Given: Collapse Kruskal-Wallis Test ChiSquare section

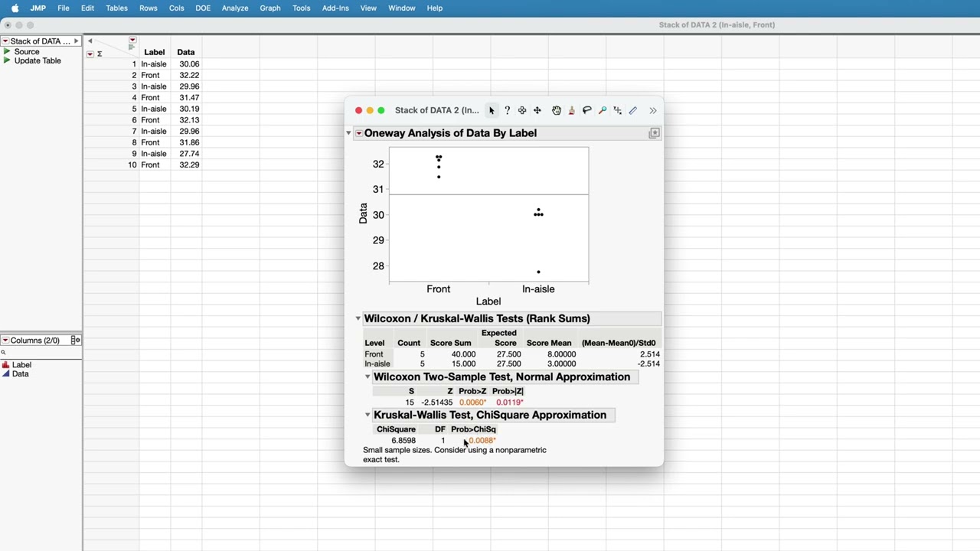Looking at the screenshot, I should tap(367, 415).
